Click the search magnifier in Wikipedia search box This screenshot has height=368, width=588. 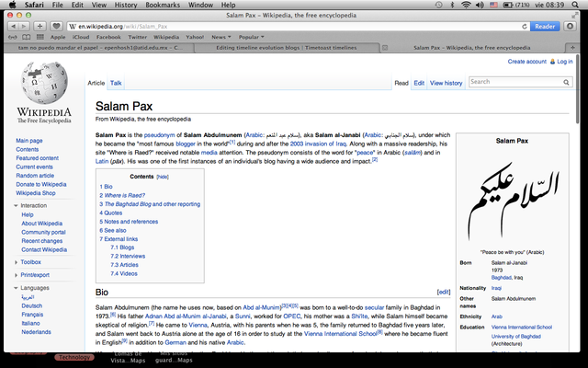point(566,82)
